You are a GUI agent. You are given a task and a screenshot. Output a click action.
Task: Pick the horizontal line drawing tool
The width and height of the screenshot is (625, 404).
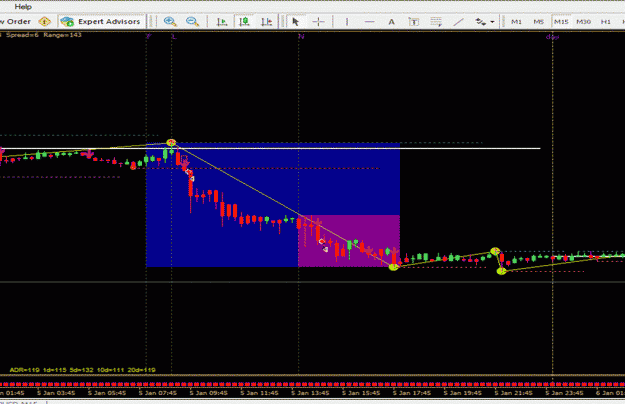(x=369, y=22)
